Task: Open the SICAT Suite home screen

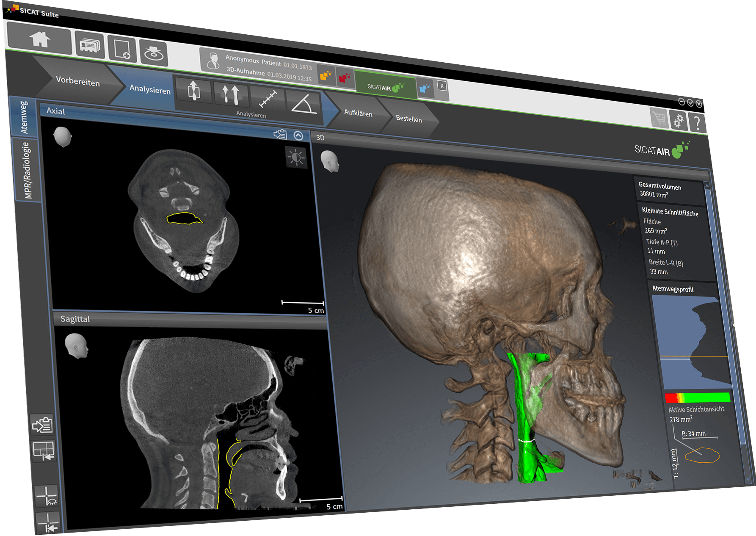Action: [39, 39]
